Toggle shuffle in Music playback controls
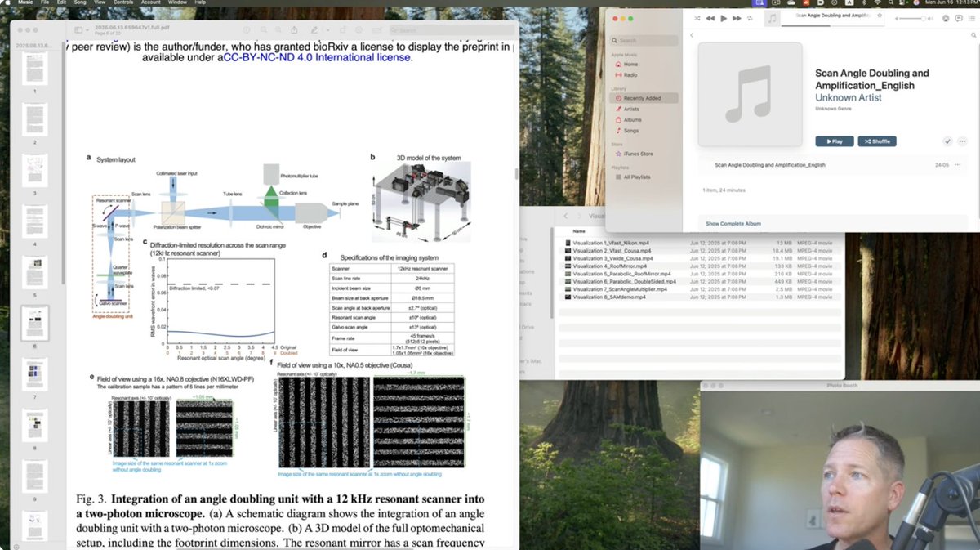This screenshot has width=980, height=550. click(x=697, y=18)
